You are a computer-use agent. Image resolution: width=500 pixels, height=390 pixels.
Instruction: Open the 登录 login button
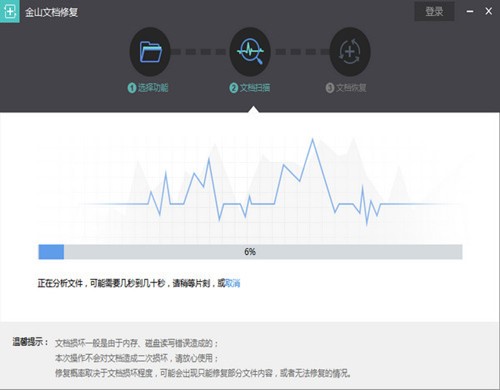434,12
